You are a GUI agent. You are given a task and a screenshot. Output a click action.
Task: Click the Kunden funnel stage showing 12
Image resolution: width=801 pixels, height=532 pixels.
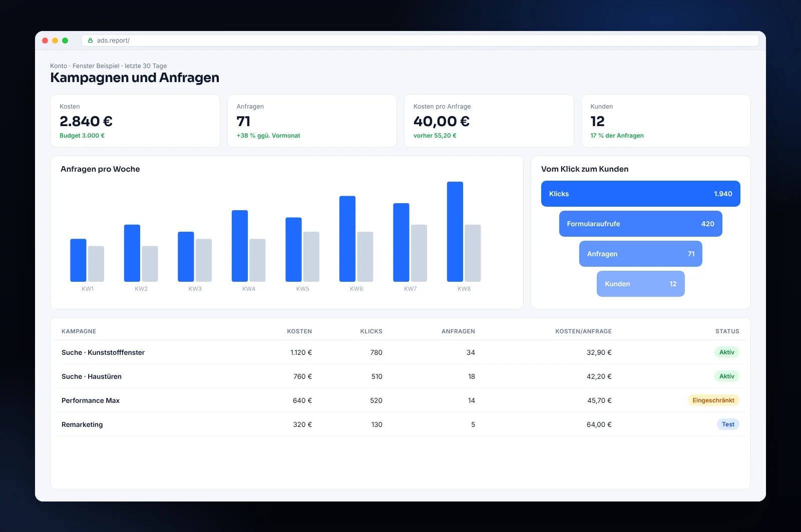tap(640, 284)
